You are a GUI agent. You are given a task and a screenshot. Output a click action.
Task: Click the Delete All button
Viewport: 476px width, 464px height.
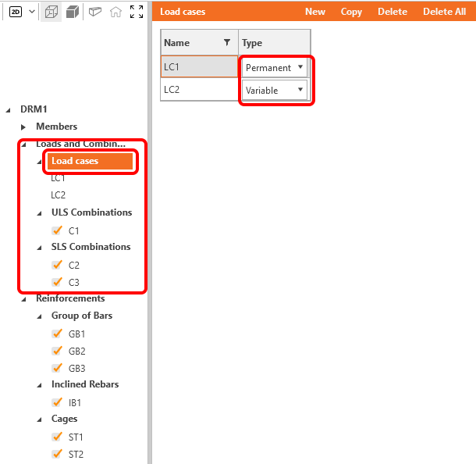pyautogui.click(x=444, y=12)
